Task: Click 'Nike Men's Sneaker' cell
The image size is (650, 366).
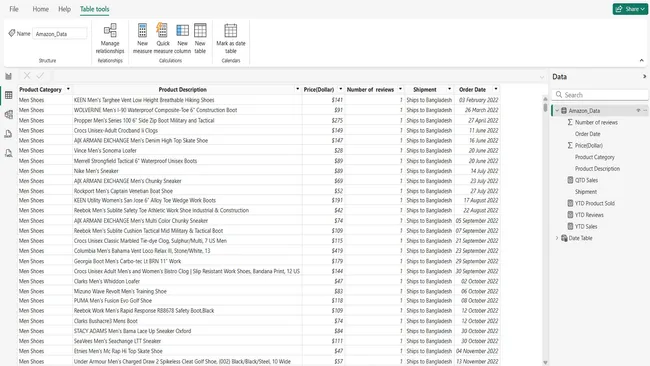Action: coord(187,171)
